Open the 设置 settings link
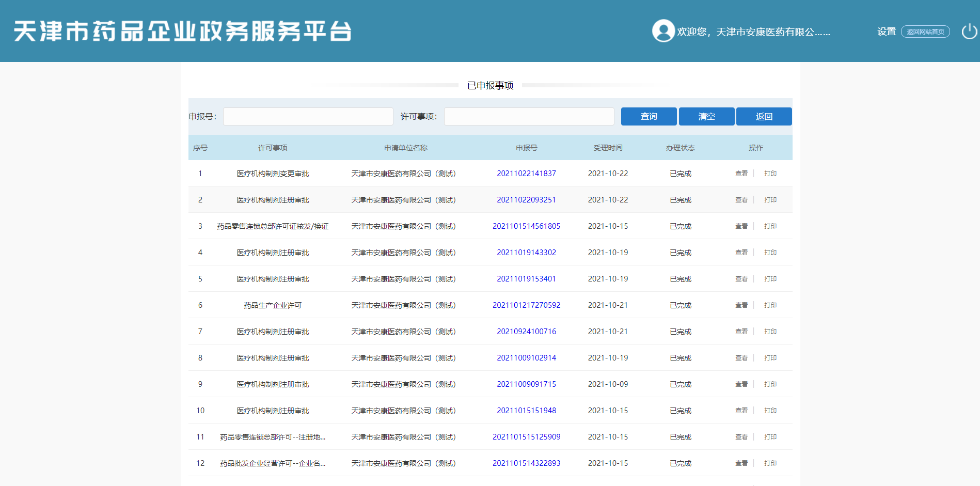Viewport: 980px width, 486px height. (x=886, y=32)
